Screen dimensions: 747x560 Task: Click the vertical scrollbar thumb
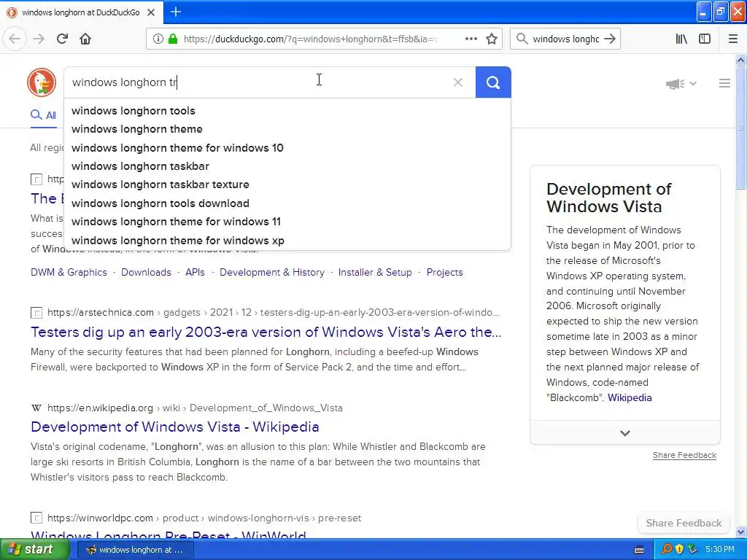pyautogui.click(x=740, y=128)
